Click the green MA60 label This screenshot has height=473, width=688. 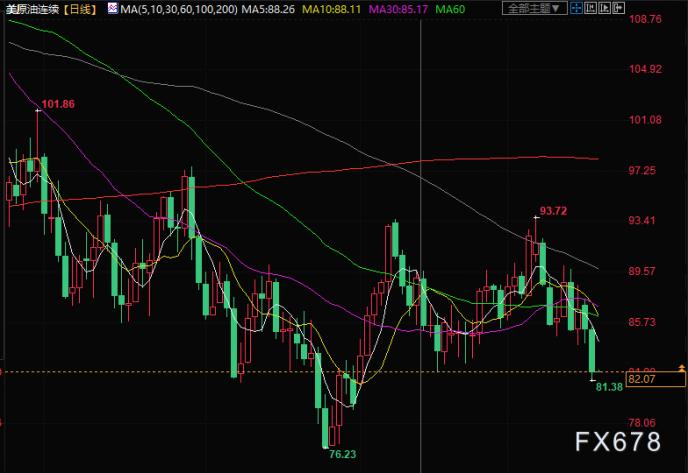coord(450,9)
